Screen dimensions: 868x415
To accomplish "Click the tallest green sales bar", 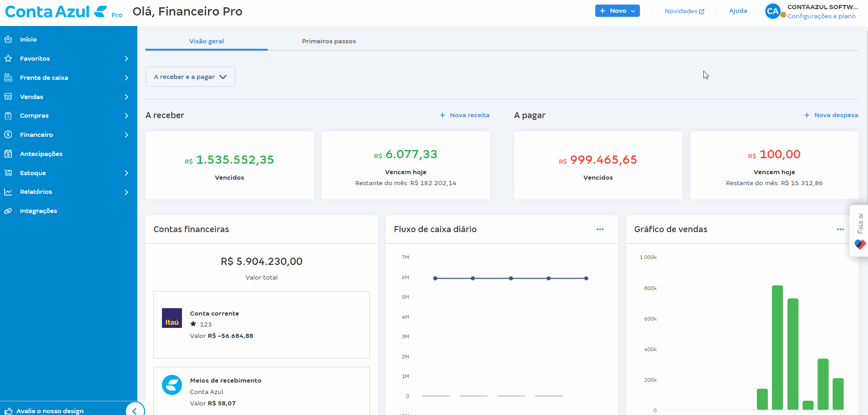I will click(777, 348).
